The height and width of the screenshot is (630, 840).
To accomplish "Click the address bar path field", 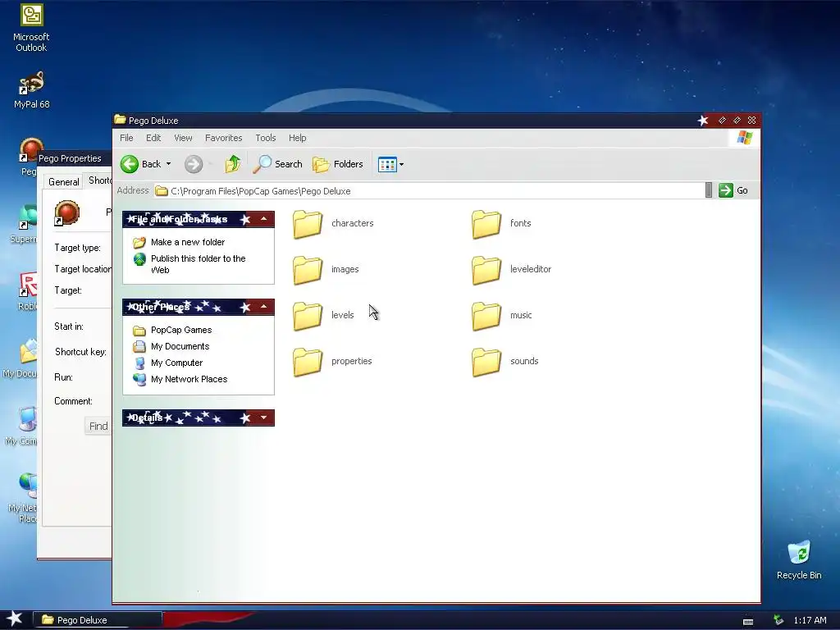I will 428,190.
